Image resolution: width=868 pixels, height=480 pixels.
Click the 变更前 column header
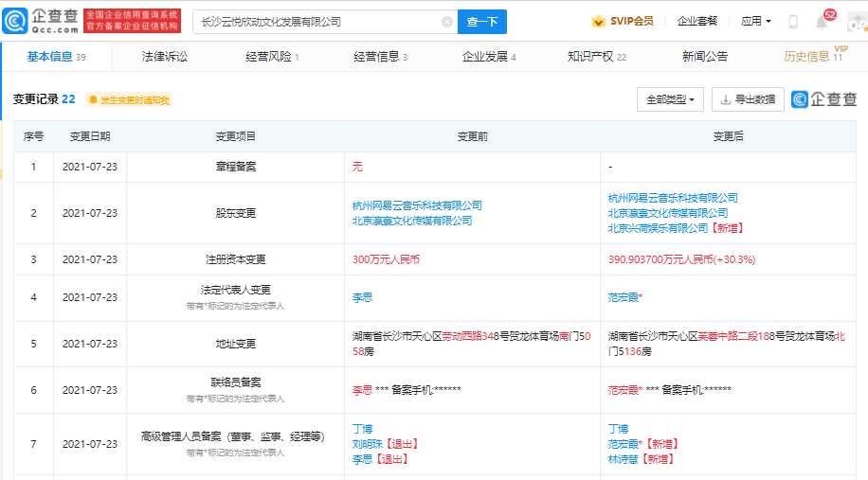pyautogui.click(x=472, y=136)
